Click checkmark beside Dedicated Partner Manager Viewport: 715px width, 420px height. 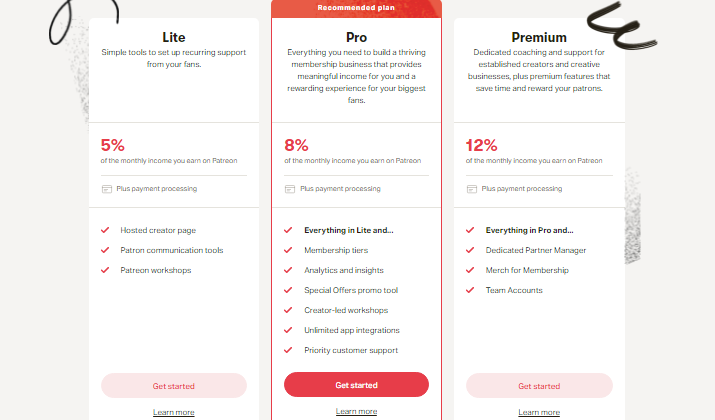pos(470,250)
